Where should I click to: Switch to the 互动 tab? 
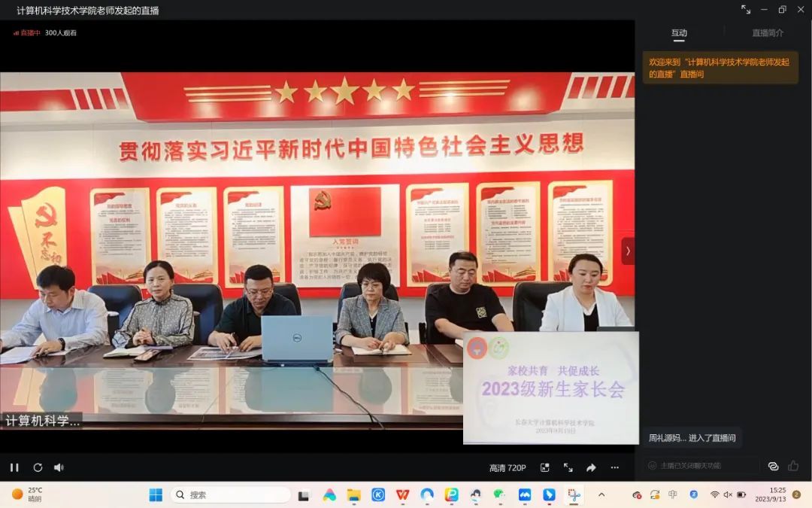click(x=679, y=33)
